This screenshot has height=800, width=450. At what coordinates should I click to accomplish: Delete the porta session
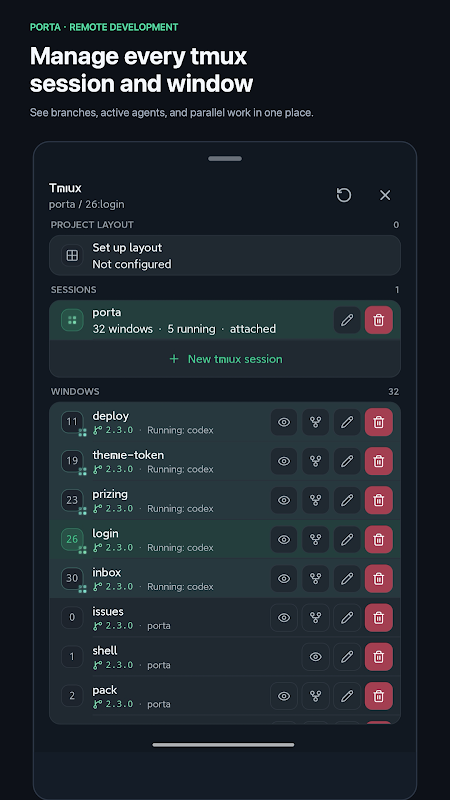[379, 320]
